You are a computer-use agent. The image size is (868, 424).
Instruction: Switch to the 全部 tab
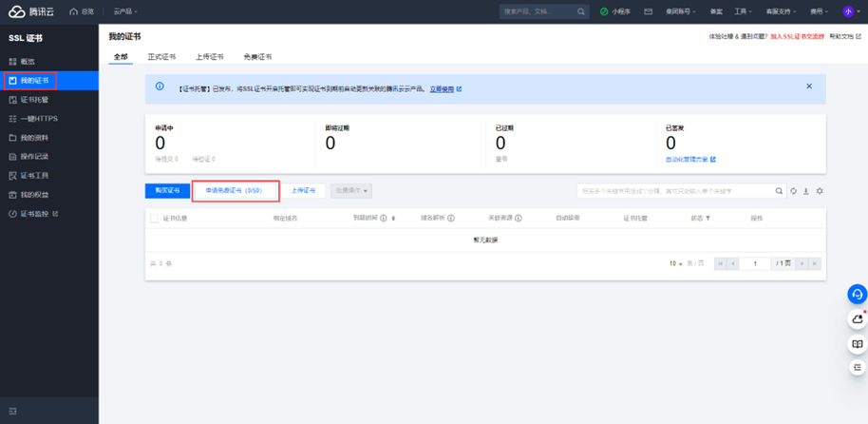coord(120,56)
